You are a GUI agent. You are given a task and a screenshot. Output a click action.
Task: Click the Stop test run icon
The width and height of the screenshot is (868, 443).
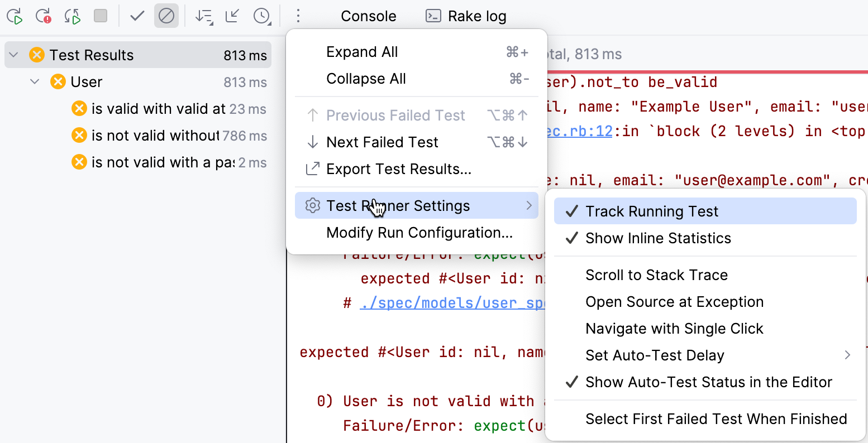[102, 16]
